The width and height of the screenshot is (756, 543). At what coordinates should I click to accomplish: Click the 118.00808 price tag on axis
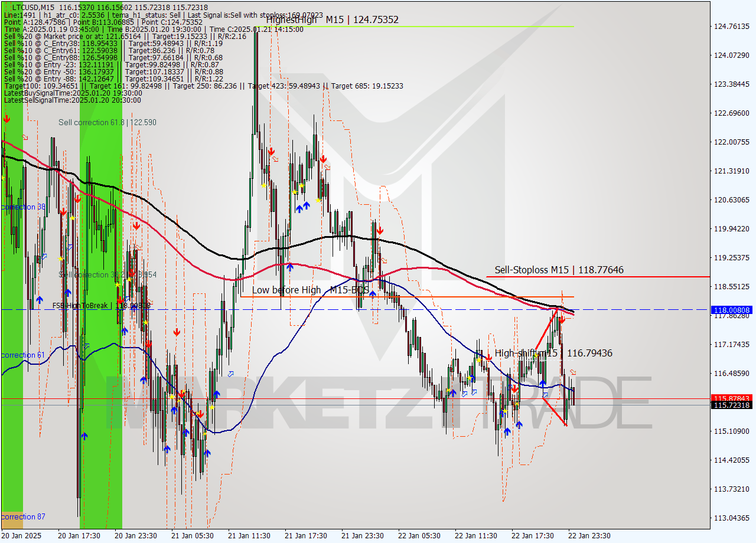(x=732, y=309)
